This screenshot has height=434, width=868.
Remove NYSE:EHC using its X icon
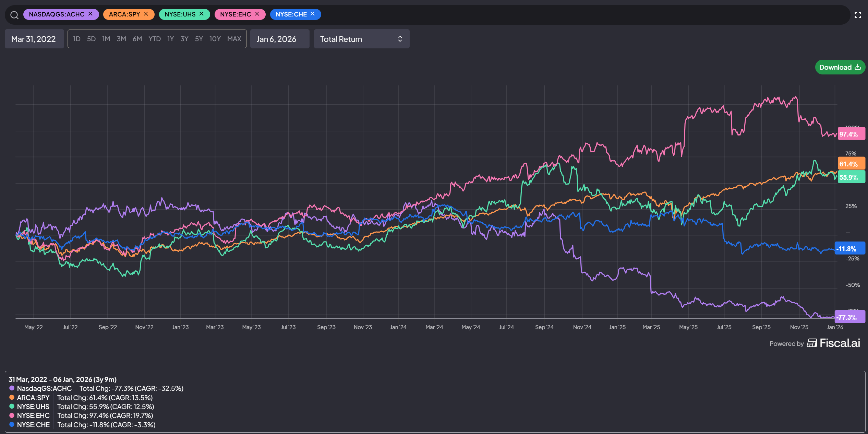257,14
